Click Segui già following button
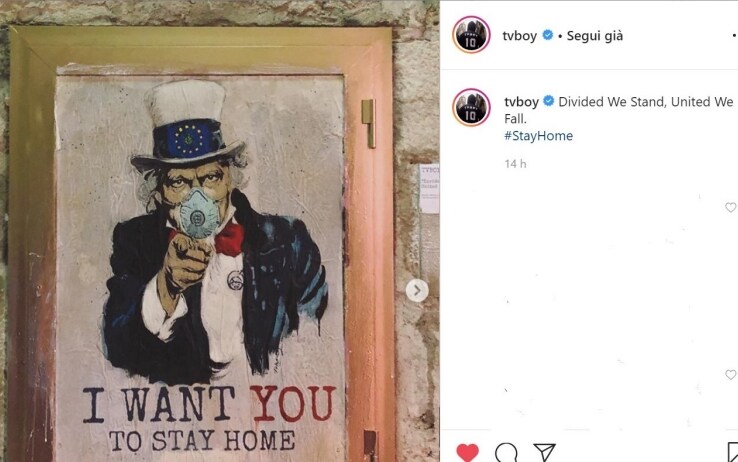738x462 pixels. coord(594,36)
